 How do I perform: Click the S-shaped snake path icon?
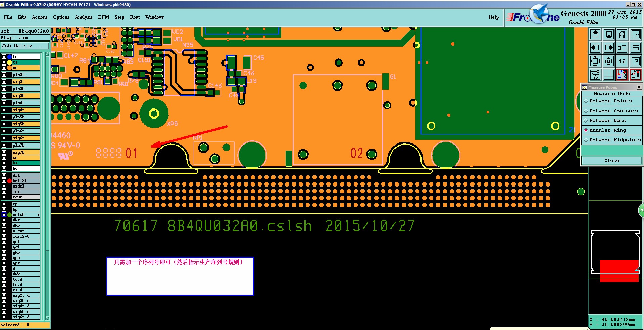tap(636, 48)
